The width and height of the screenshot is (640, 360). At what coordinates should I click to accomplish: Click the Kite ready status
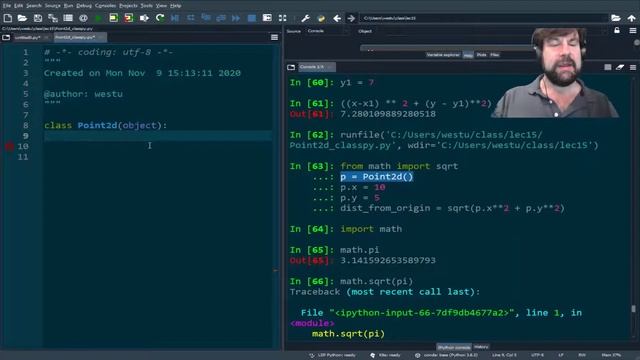[385, 356]
